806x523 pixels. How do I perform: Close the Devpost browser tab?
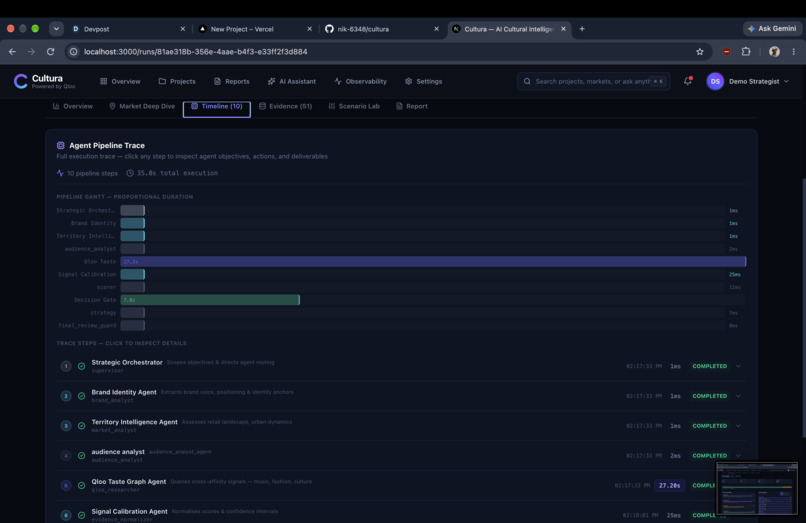click(182, 29)
